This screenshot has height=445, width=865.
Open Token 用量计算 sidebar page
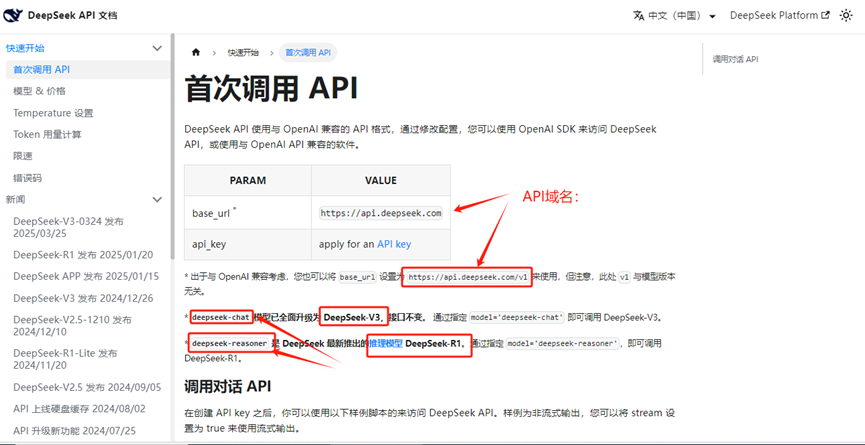tap(47, 135)
